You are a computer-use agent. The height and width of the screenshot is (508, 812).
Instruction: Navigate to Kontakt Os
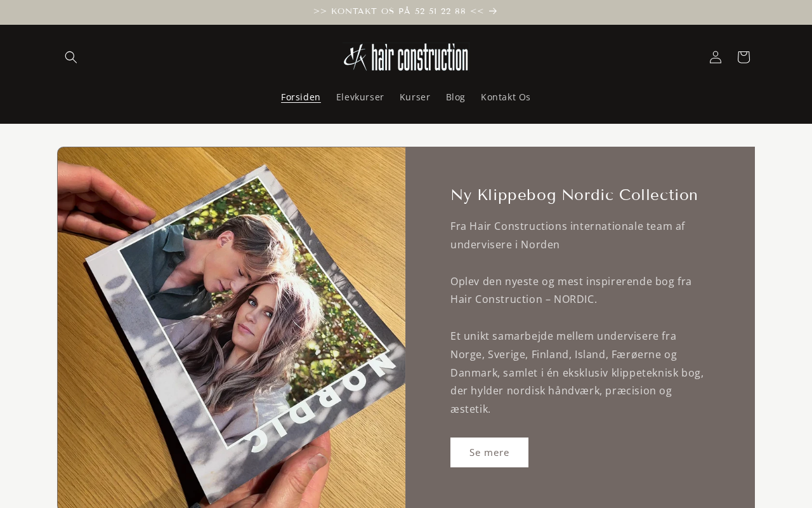coord(506,97)
